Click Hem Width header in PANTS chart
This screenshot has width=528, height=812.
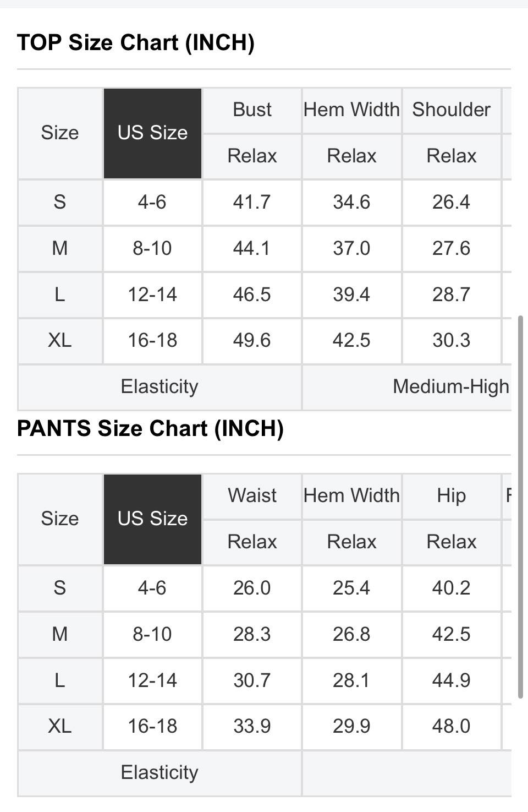pos(351,496)
